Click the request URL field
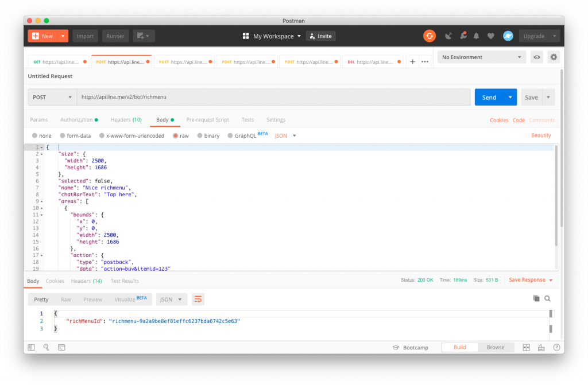This screenshot has height=385, width=588. pyautogui.click(x=274, y=97)
